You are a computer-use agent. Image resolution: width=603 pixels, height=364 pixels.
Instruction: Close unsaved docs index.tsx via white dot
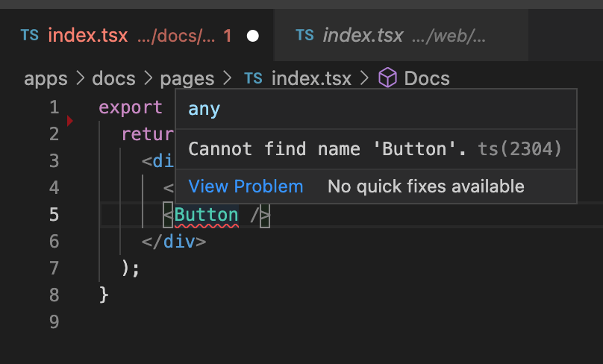tap(253, 36)
